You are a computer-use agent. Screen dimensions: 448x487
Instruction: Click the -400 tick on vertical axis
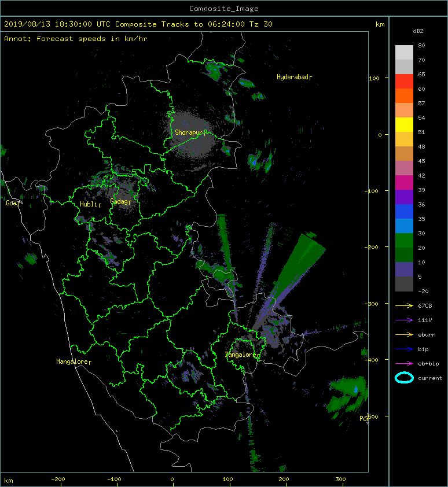coord(372,360)
